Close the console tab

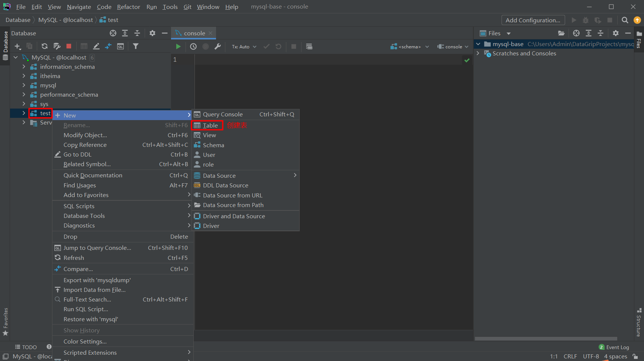coord(210,33)
